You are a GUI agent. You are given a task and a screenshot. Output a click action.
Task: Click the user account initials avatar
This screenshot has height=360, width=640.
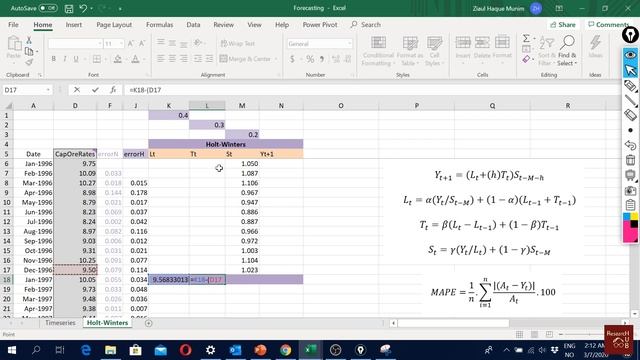536,8
